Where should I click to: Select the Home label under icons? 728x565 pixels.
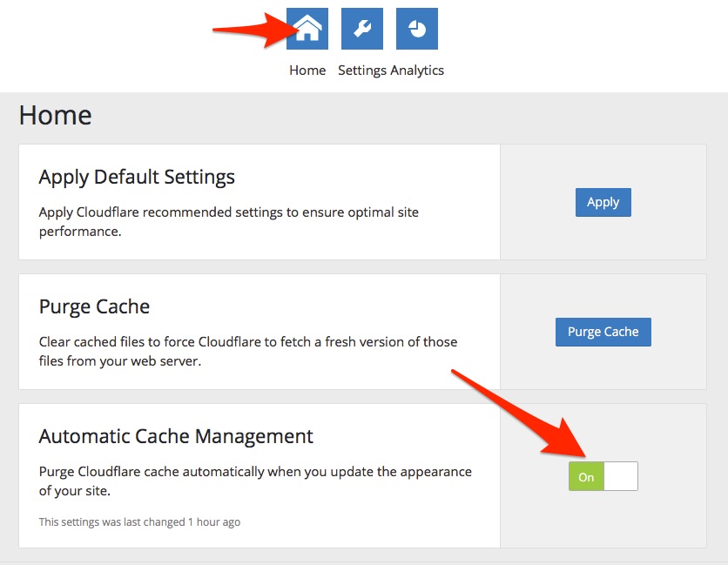307,71
